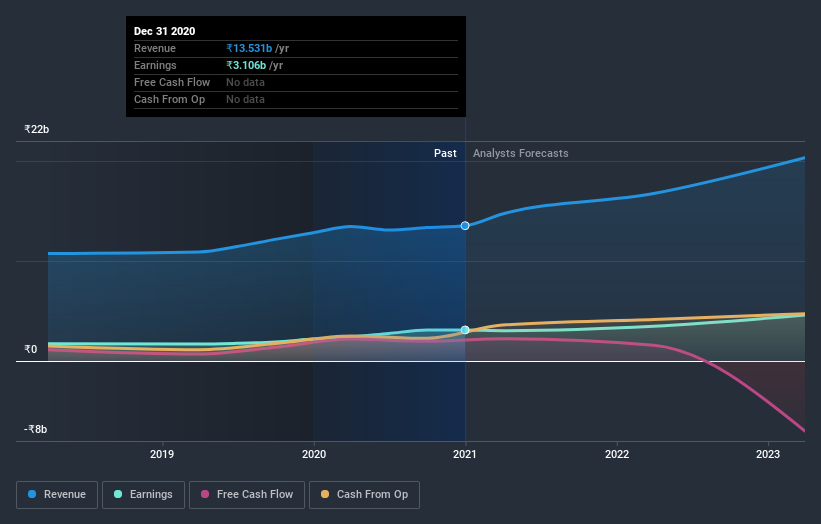Click the Dec 31 2020 tooltip heading
The width and height of the screenshot is (821, 524).
coord(164,31)
